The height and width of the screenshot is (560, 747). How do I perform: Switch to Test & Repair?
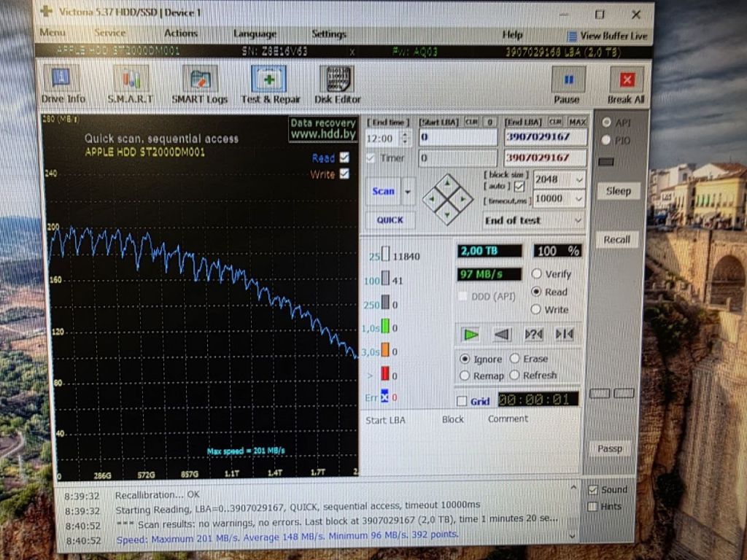click(270, 85)
